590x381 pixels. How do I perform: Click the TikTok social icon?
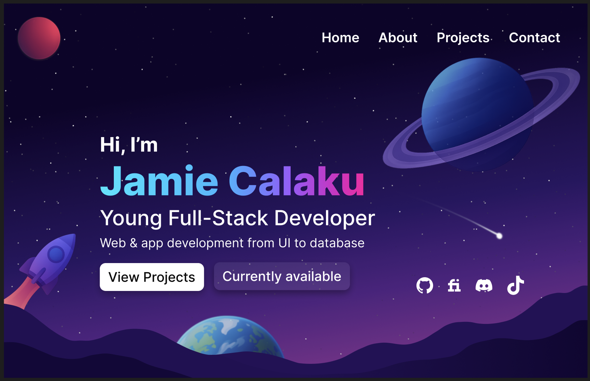(515, 285)
